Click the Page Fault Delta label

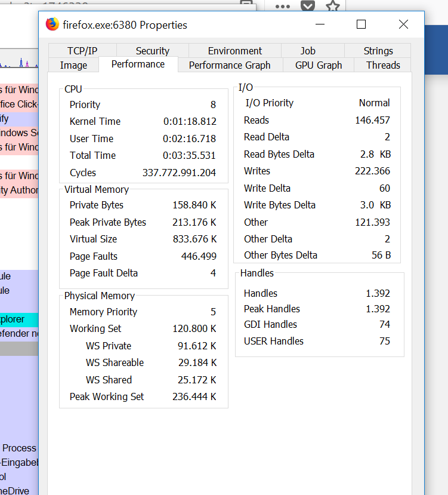click(x=104, y=273)
